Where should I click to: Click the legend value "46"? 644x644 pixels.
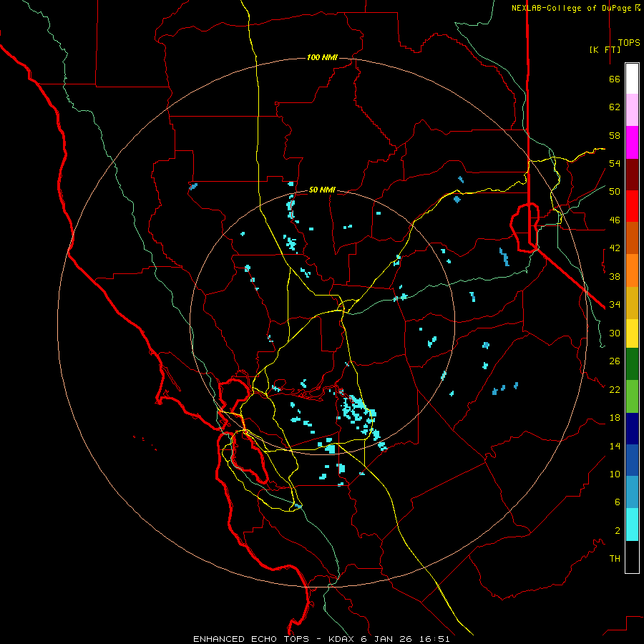point(615,220)
